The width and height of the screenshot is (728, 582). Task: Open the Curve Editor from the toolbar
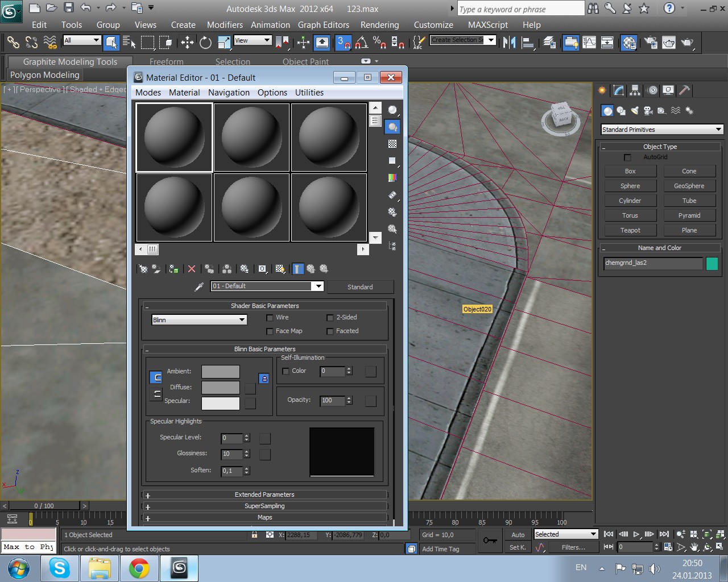pyautogui.click(x=589, y=42)
